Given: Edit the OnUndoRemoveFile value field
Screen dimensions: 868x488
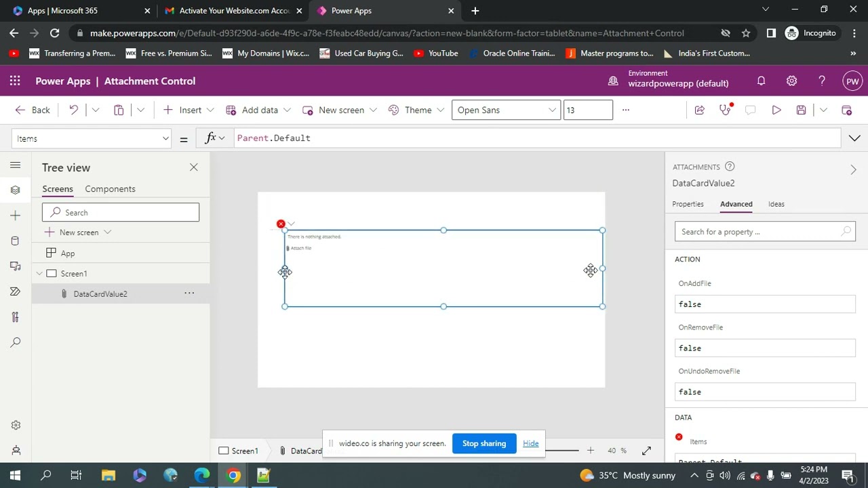Looking at the screenshot, I should pyautogui.click(x=765, y=392).
